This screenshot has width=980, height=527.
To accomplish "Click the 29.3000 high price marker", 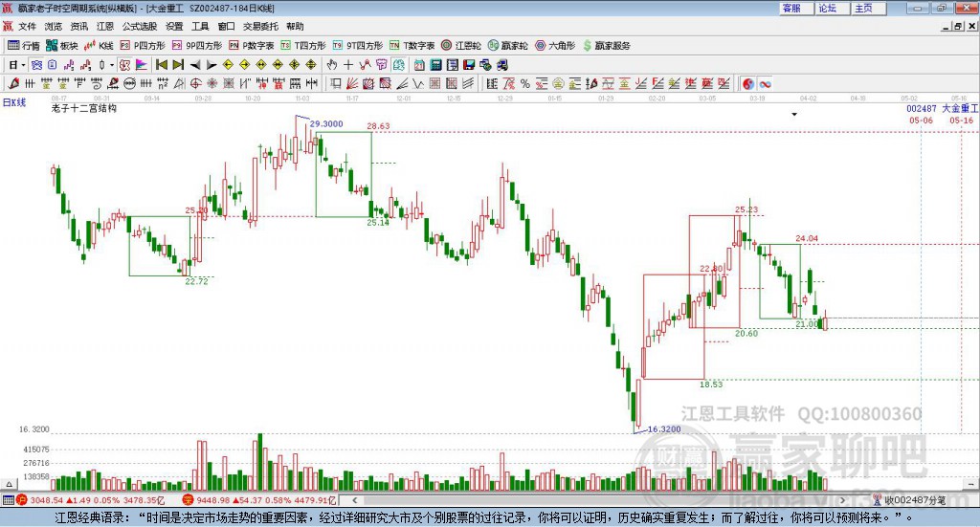I will [325, 123].
